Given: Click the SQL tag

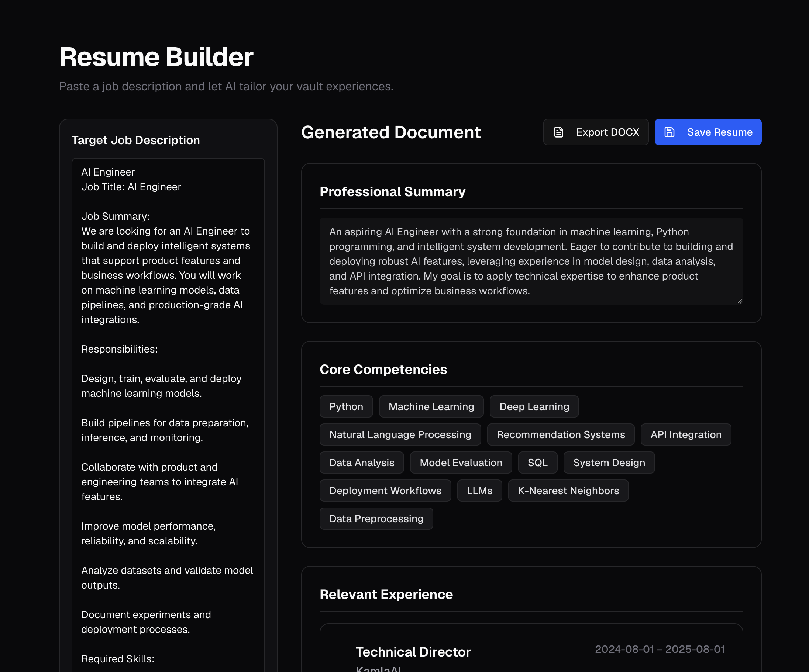Looking at the screenshot, I should point(537,463).
